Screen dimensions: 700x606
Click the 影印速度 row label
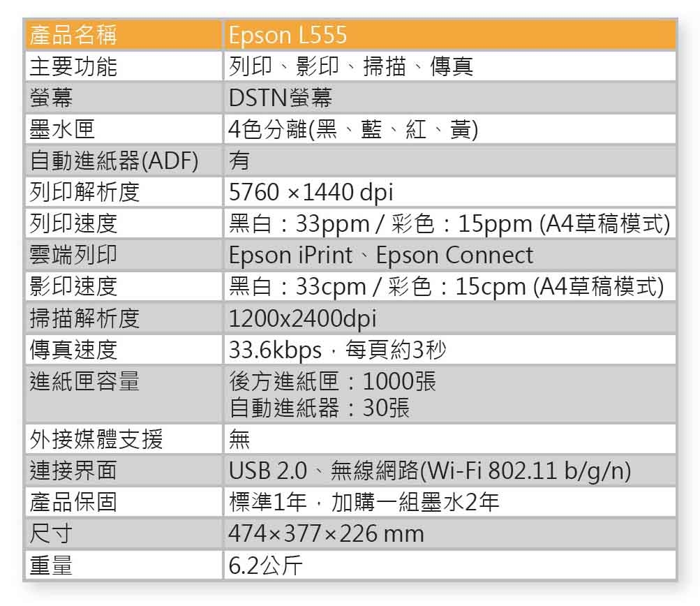[x=73, y=287]
